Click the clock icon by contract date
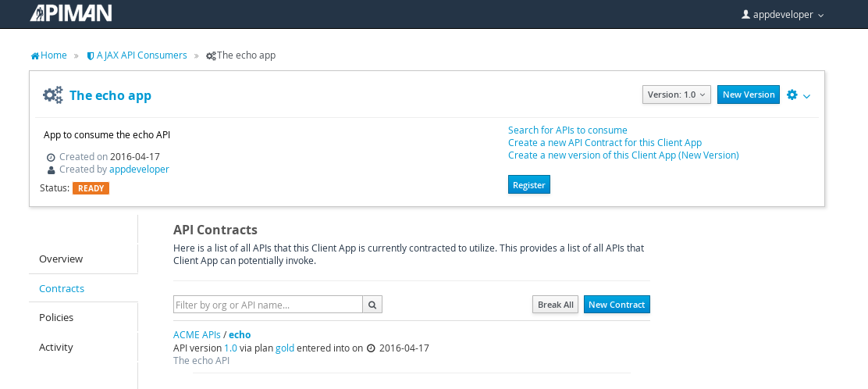This screenshot has width=868, height=389. click(371, 348)
